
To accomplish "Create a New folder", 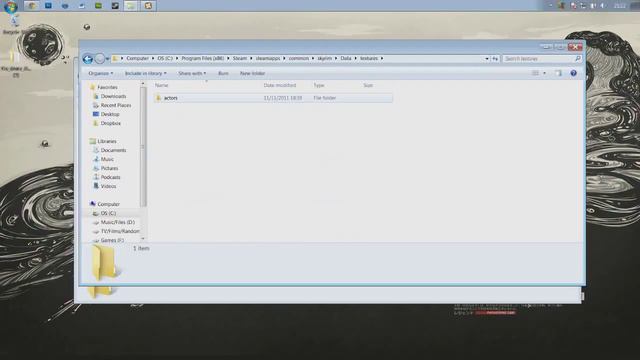I will pyautogui.click(x=252, y=73).
